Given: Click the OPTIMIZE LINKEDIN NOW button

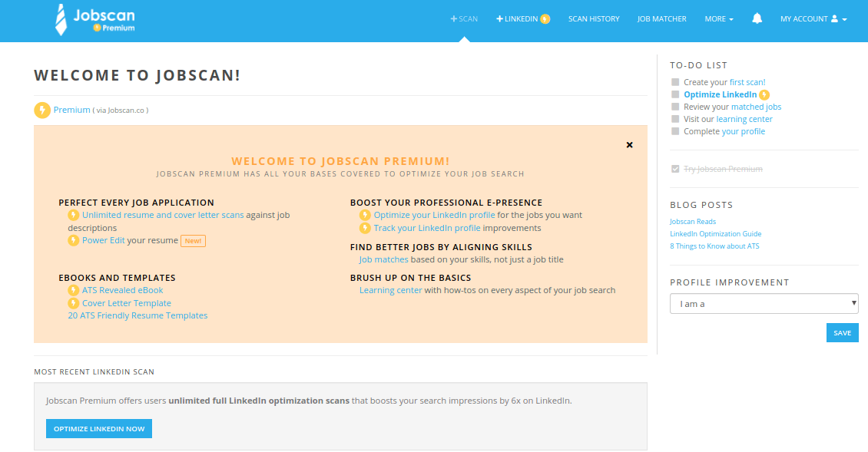Looking at the screenshot, I should pyautogui.click(x=98, y=428).
